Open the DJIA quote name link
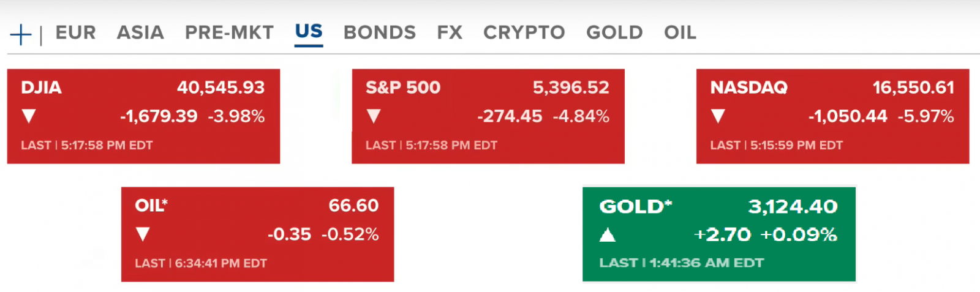The image size is (980, 292). coord(42,88)
